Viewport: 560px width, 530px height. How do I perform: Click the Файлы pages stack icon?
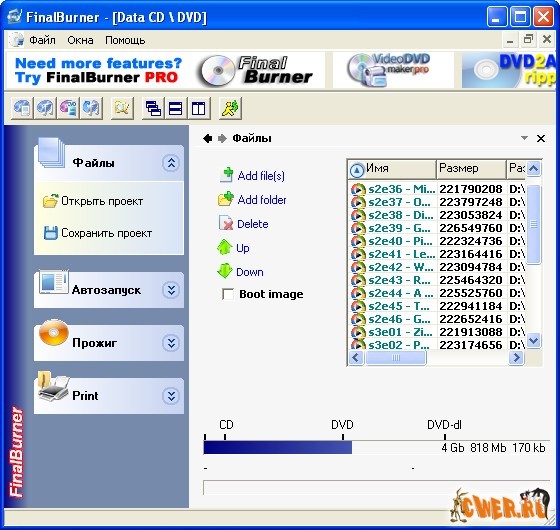[51, 152]
